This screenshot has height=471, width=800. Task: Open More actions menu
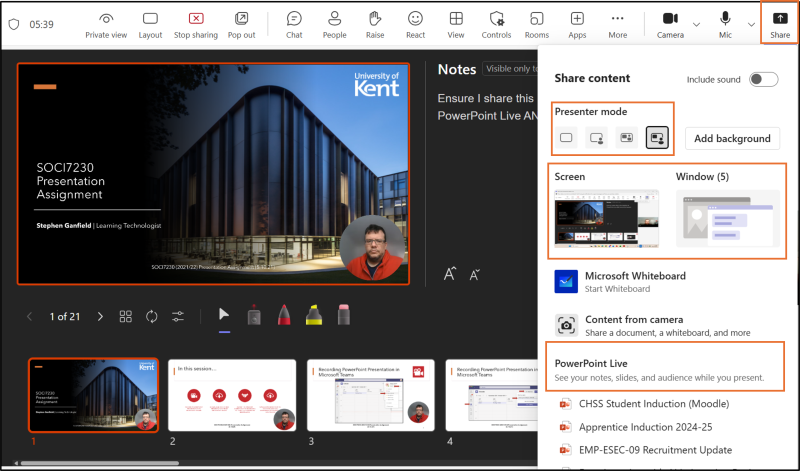point(617,26)
